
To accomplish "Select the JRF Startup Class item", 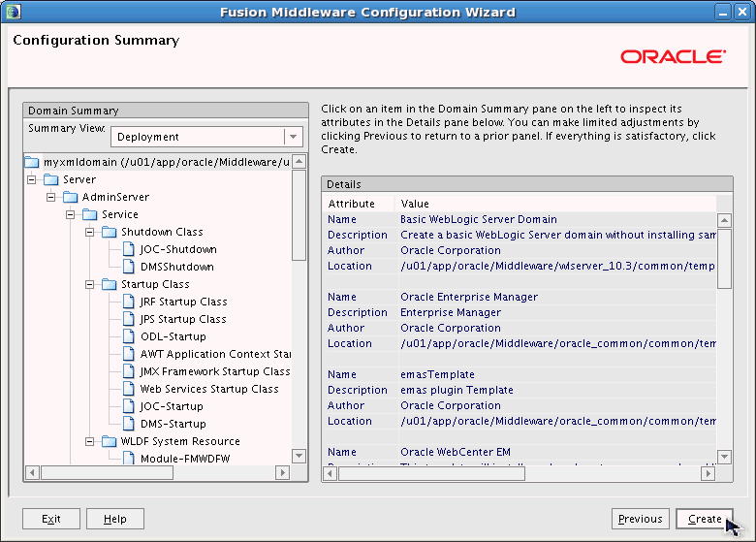I will click(x=183, y=302).
